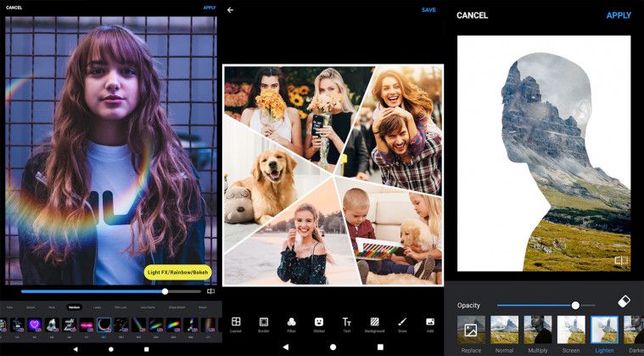Click APPLY on the rainbow effect screen

click(210, 8)
